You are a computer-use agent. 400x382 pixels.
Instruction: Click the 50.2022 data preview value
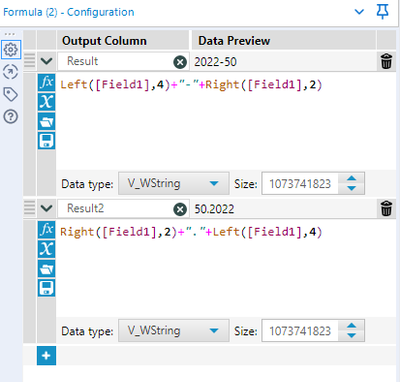pyautogui.click(x=214, y=209)
